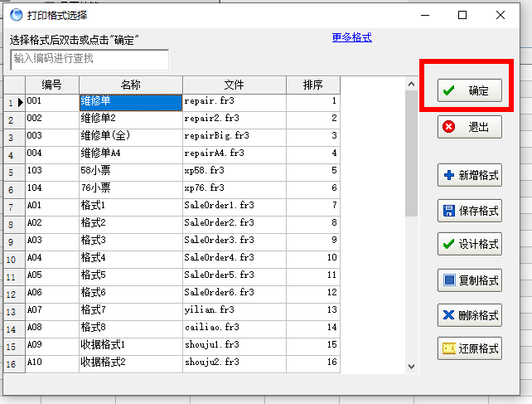Click the shouju1.fr3 file cell
The height and width of the screenshot is (404, 532).
point(235,347)
